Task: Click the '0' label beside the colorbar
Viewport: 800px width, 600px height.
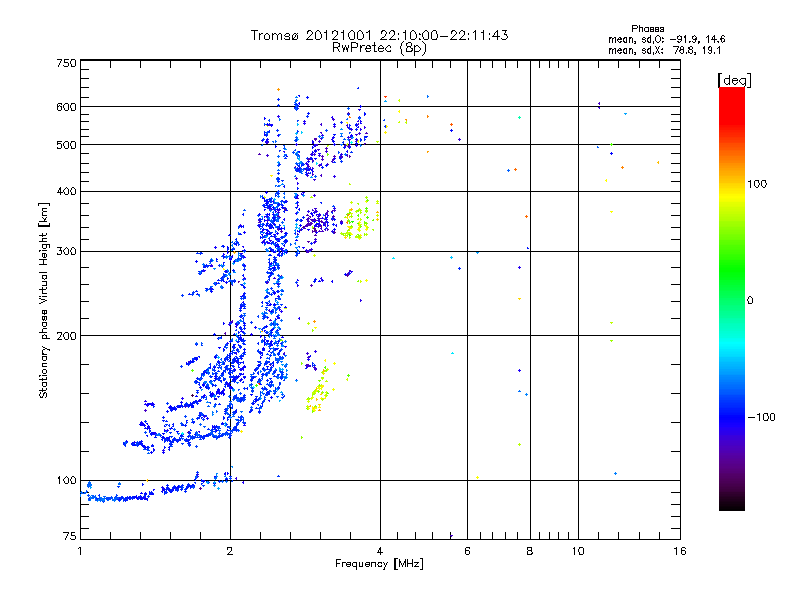Action: coord(749,300)
